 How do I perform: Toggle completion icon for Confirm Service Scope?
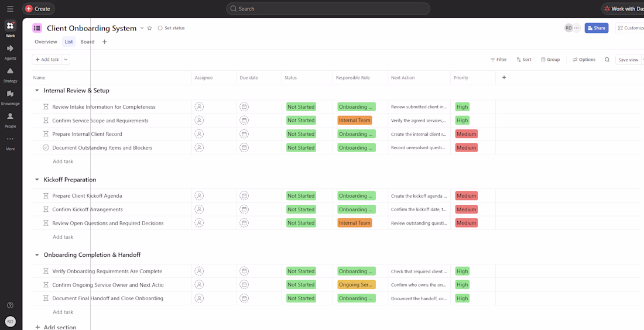tap(46, 121)
